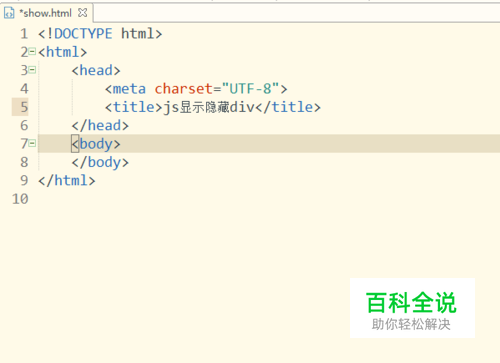Click the closing html tag on line 9
Viewport: 500px width, 363px height.
tap(67, 180)
